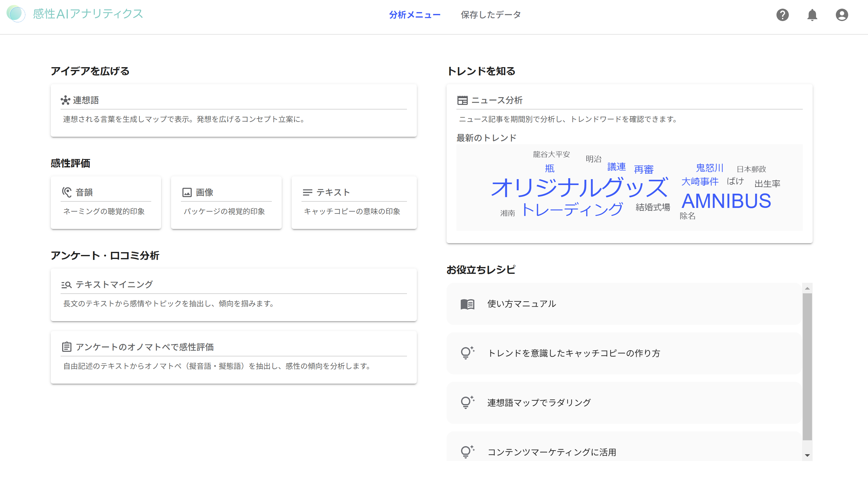Click trend word 除名

point(687,216)
